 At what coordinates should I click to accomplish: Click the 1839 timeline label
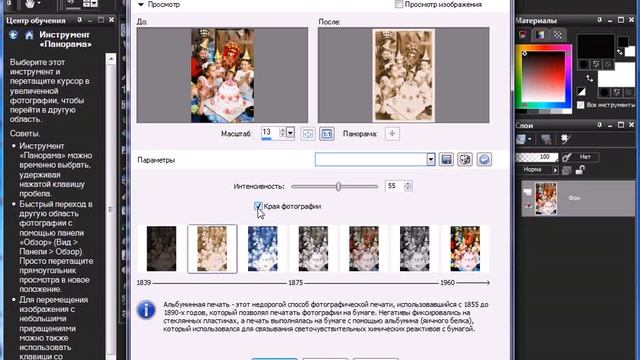pyautogui.click(x=144, y=282)
